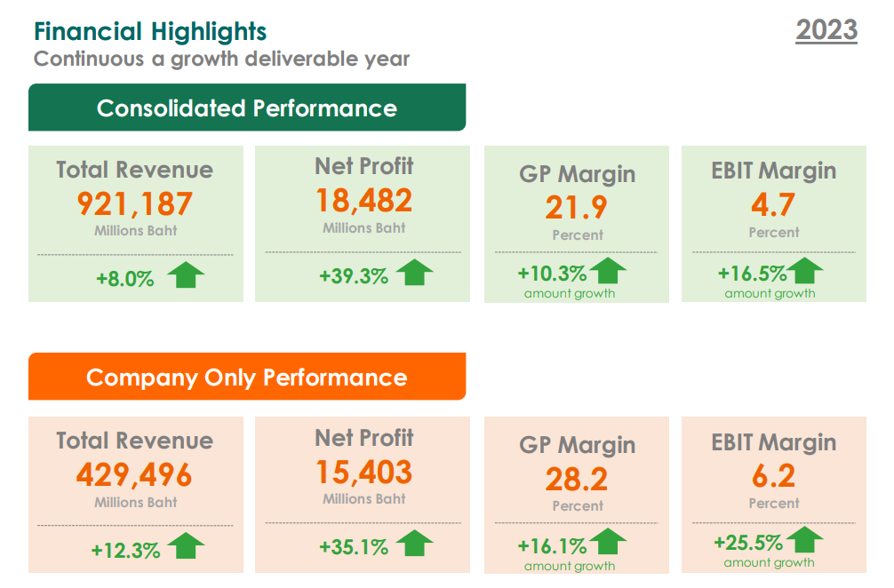Click the green arrow next to +35.1%
Screen dimensions: 894x588
click(x=414, y=544)
